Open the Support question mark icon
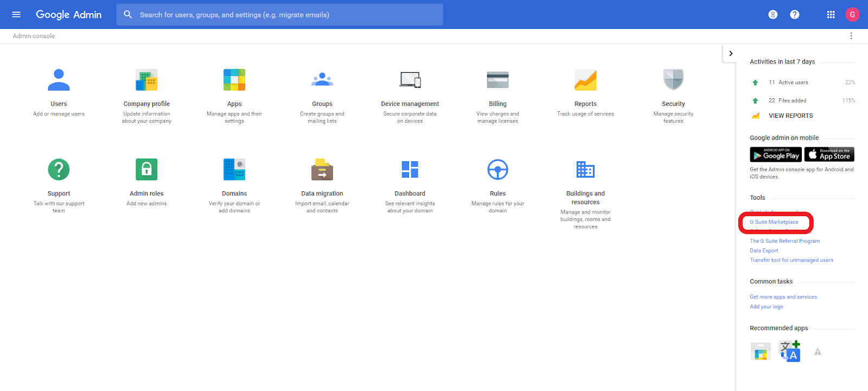This screenshot has width=868, height=391. click(x=59, y=169)
